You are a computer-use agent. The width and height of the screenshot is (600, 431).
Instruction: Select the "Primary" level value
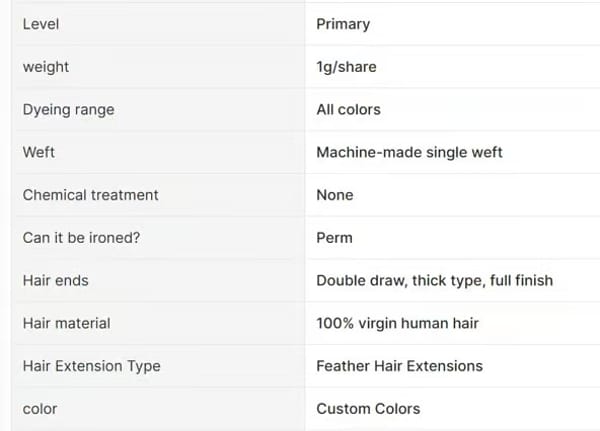point(343,24)
